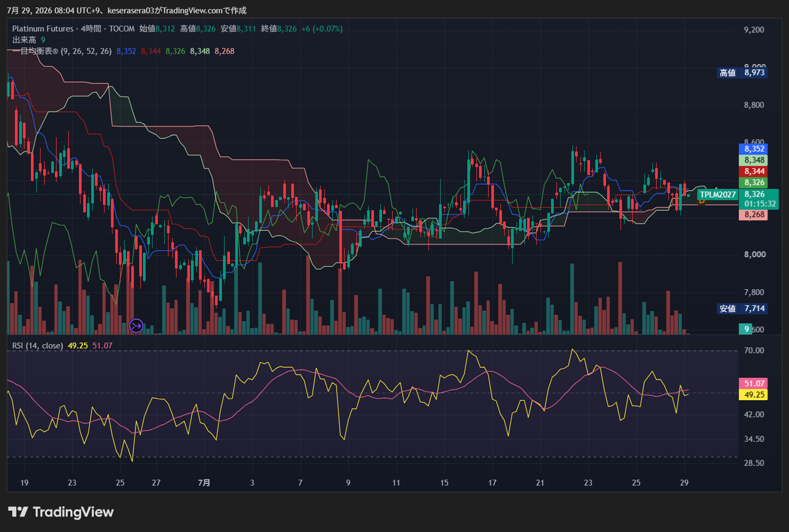Click date 17 on the time axis
The image size is (789, 532).
492,483
